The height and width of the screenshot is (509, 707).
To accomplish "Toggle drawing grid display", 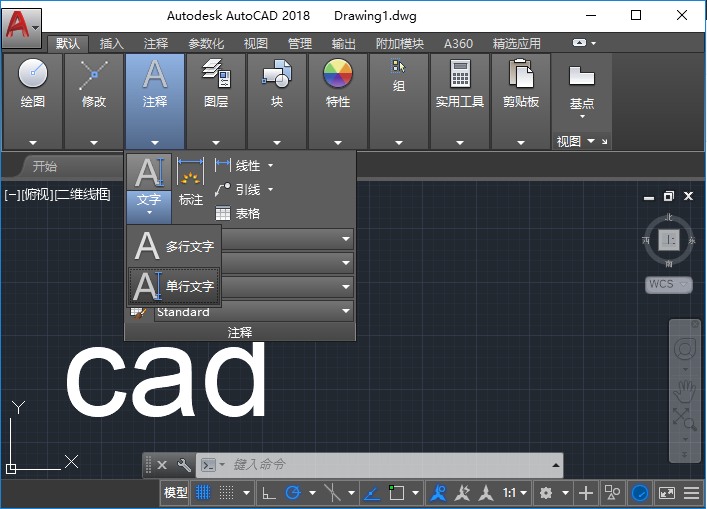I will tap(203, 493).
